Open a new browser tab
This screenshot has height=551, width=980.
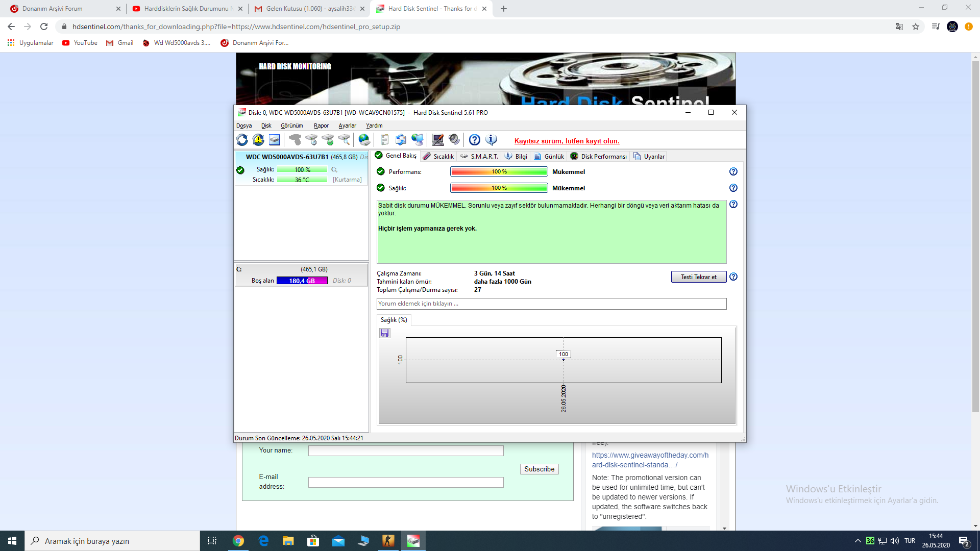coord(504,9)
